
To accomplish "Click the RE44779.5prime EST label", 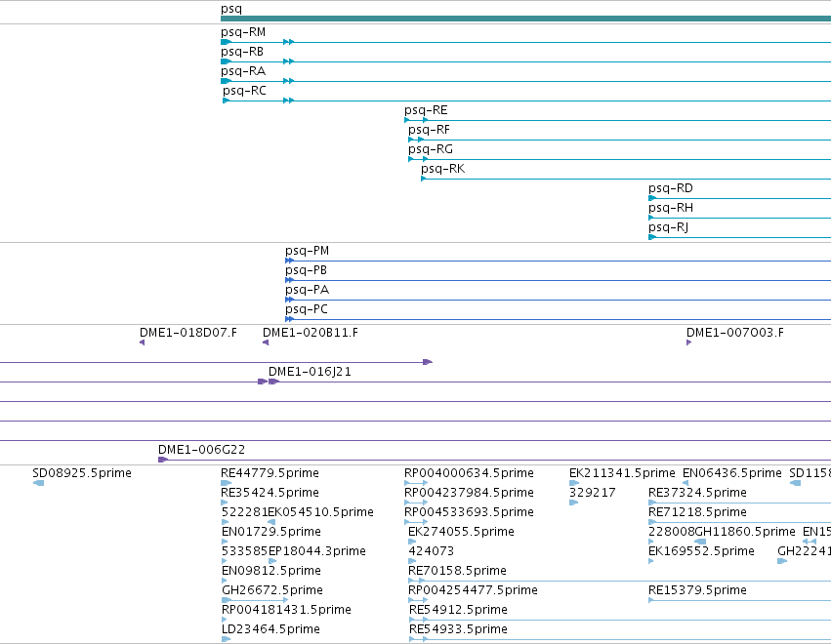I will (270, 473).
